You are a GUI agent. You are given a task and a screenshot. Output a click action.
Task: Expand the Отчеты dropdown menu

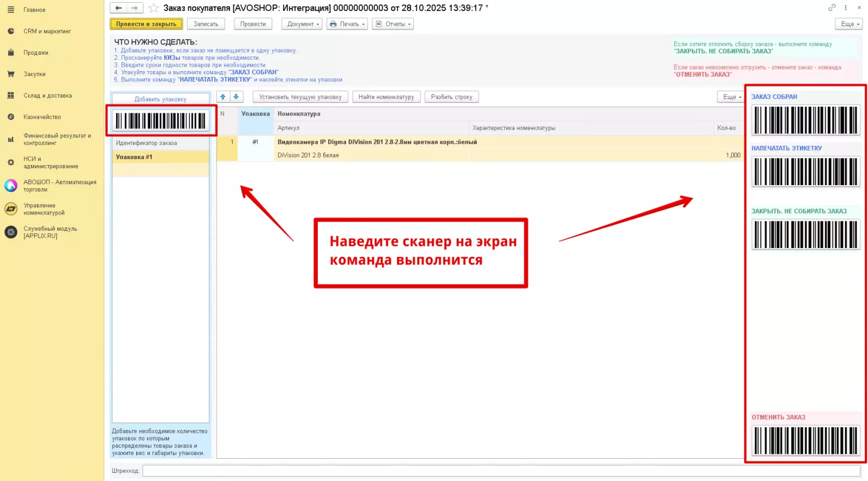click(393, 24)
